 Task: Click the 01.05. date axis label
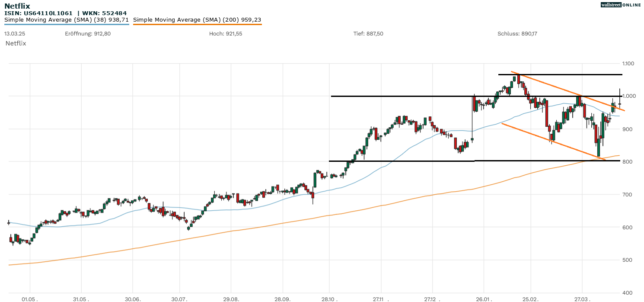point(30,299)
